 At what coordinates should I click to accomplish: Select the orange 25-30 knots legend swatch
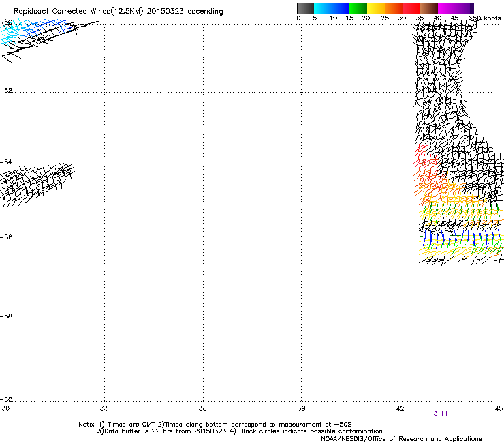click(394, 8)
